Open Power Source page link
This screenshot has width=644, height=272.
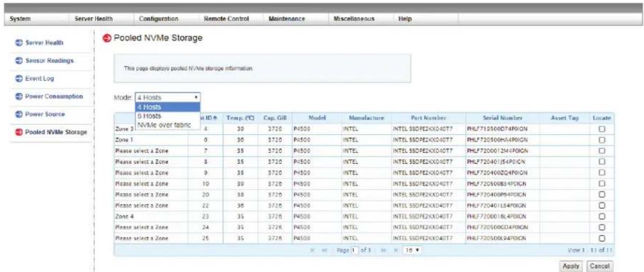45,114
